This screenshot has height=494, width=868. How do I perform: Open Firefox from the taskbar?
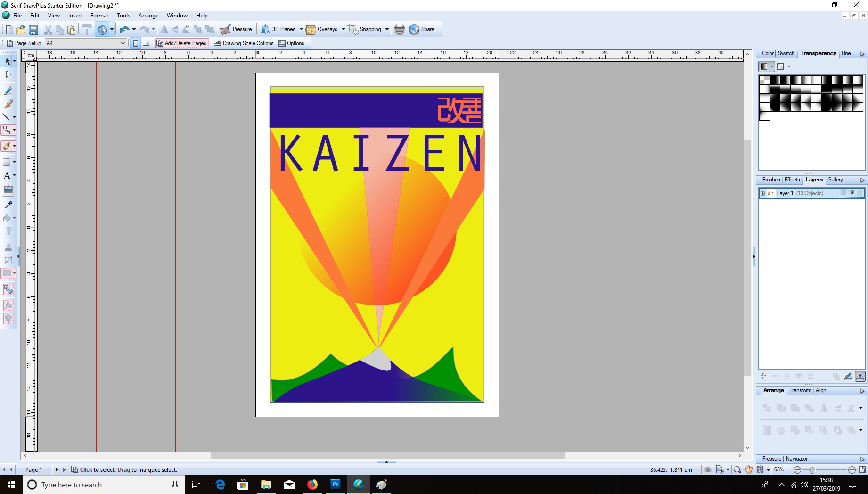312,485
